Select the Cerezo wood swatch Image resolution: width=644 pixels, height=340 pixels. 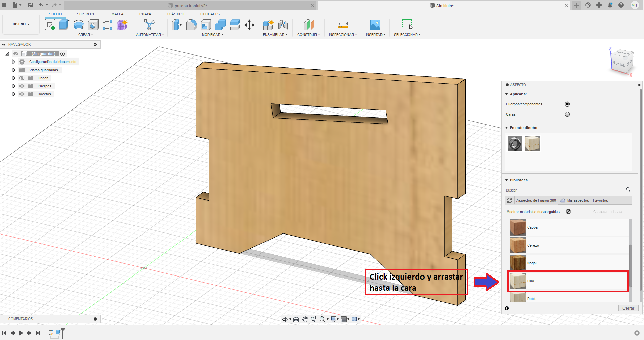click(518, 245)
